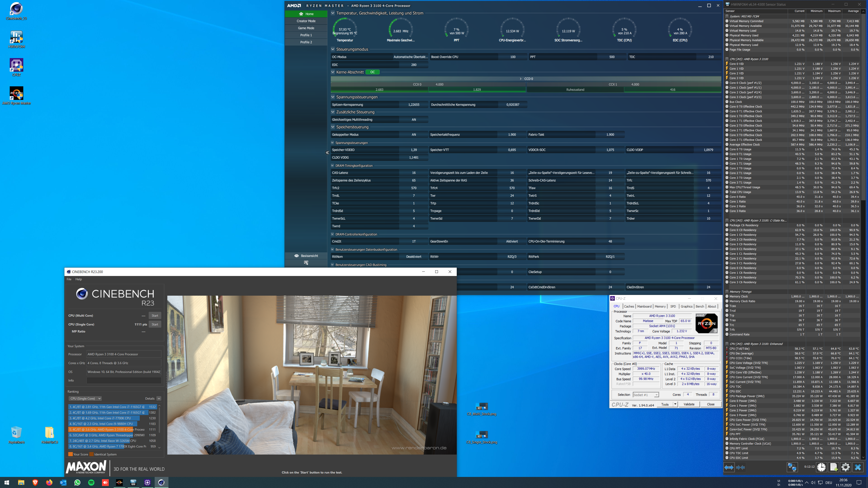Image resolution: width=868 pixels, height=488 pixels.
Task: Open HWiNFO sensor settings gear icon
Action: pyautogui.click(x=845, y=467)
